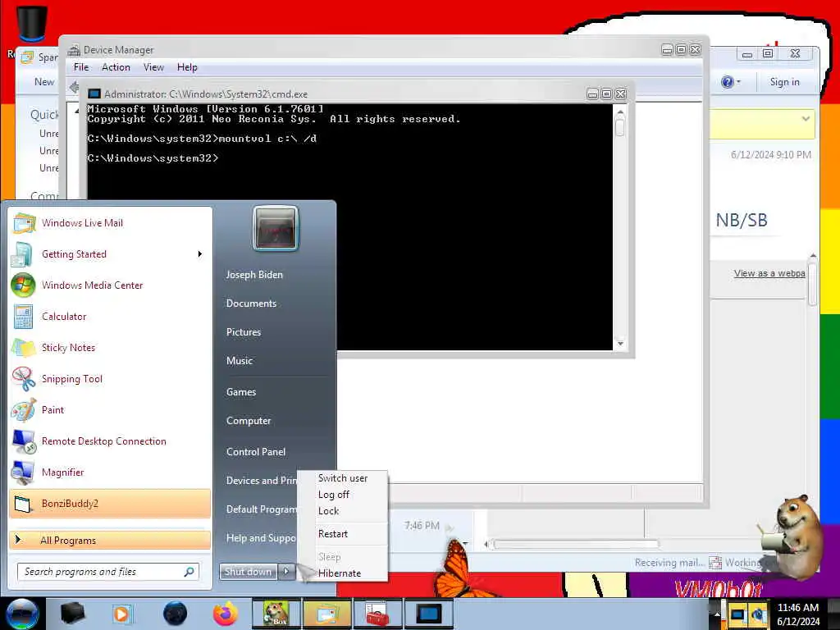Click the Recycle Bin on the desktop

coord(32,24)
